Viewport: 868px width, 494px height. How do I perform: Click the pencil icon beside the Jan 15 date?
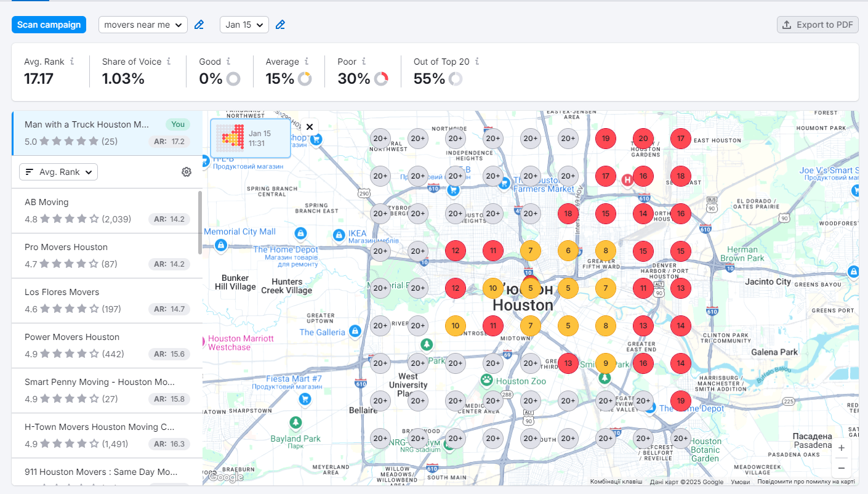[x=280, y=25]
